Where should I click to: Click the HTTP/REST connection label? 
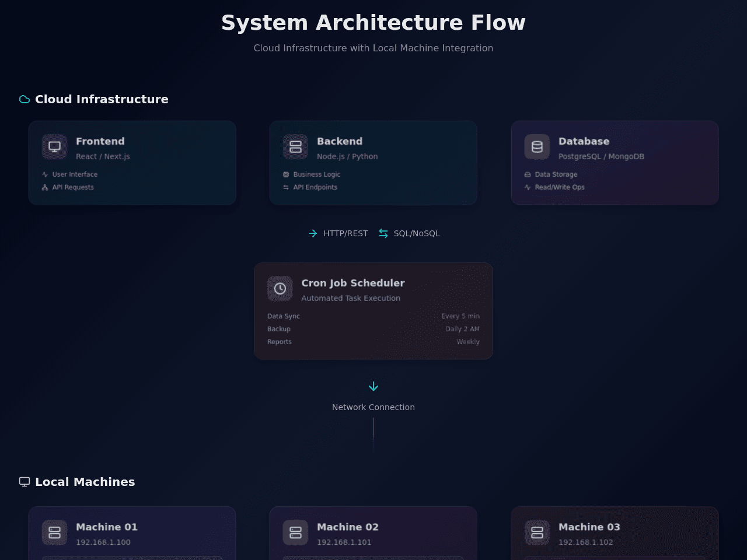point(345,233)
